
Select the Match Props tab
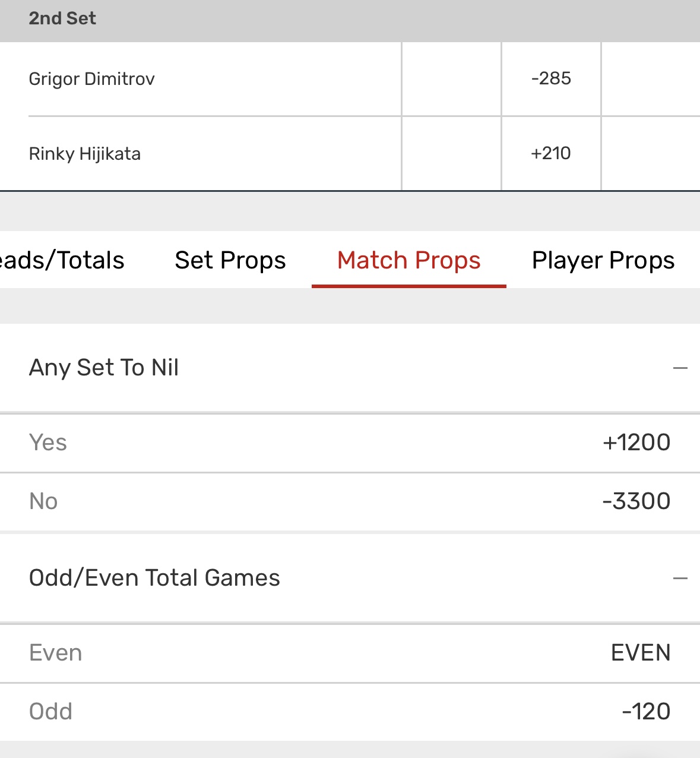pyautogui.click(x=408, y=260)
